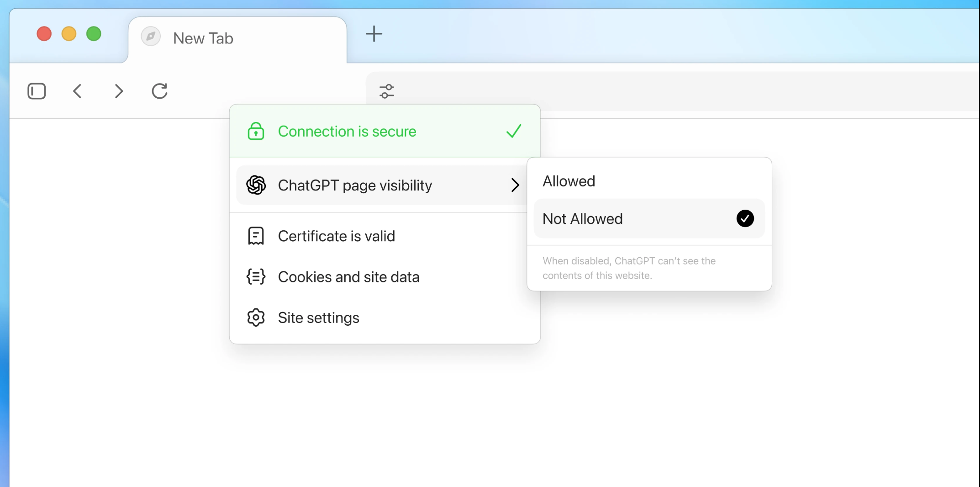The image size is (980, 487).
Task: Reload the page with the refresh icon
Action: pos(159,91)
